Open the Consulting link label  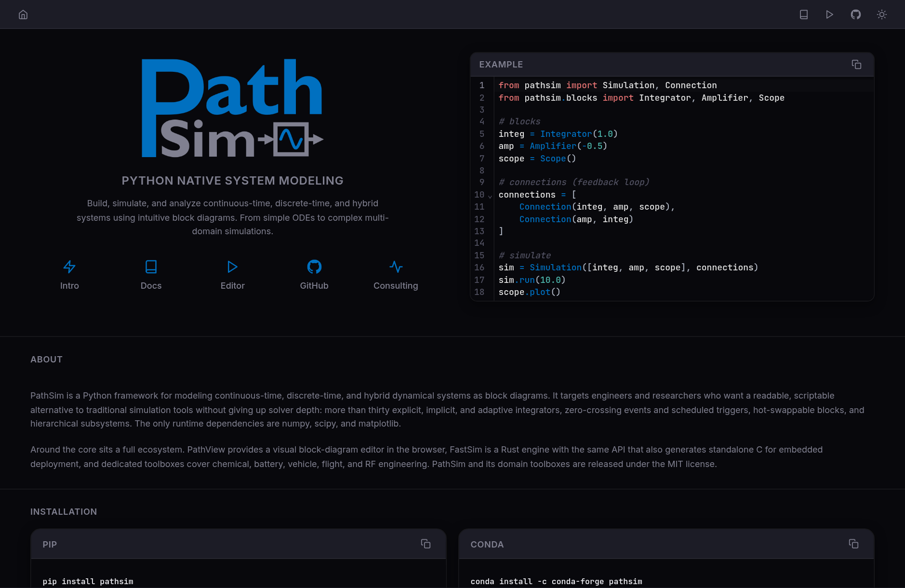396,286
